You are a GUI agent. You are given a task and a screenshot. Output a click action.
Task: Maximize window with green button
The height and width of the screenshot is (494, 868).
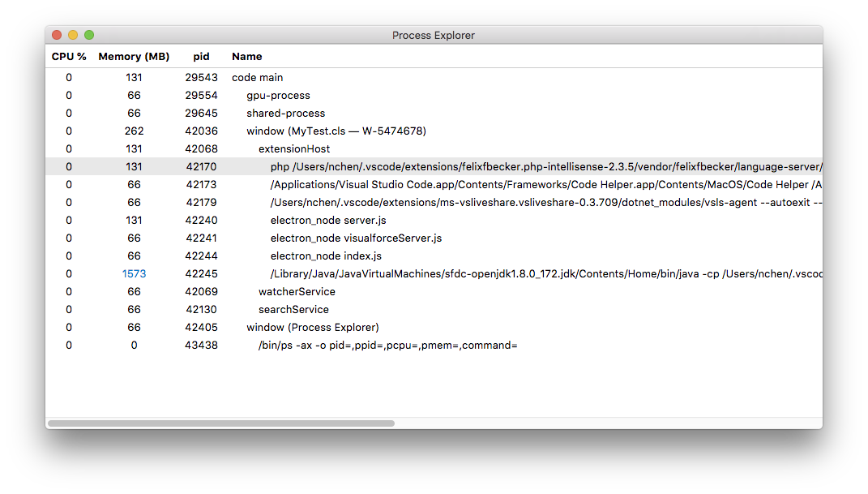[89, 35]
